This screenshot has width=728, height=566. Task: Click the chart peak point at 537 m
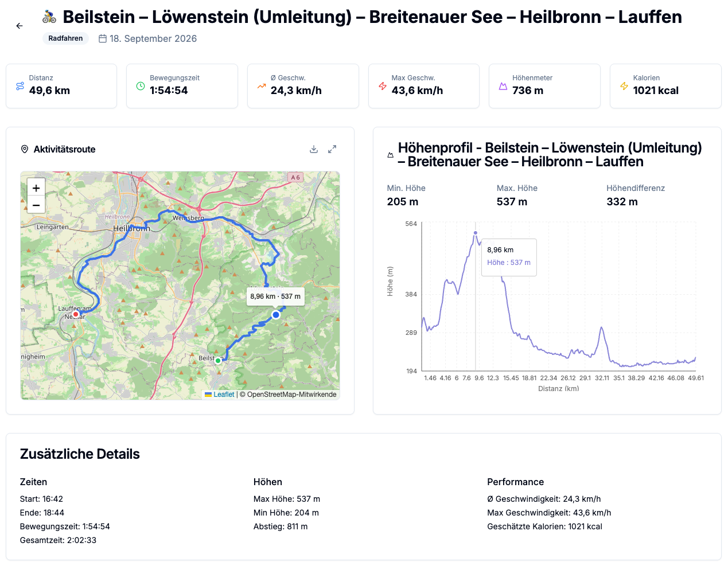(476, 233)
